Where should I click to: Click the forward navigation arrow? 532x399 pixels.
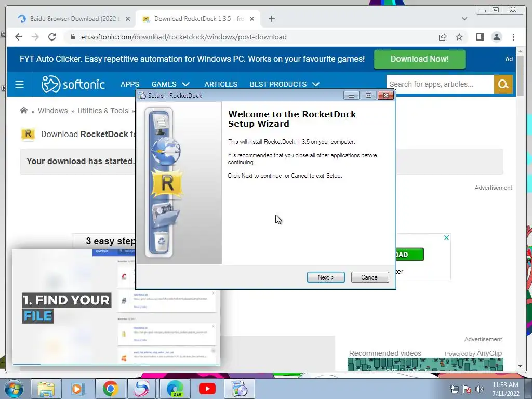[x=35, y=37]
